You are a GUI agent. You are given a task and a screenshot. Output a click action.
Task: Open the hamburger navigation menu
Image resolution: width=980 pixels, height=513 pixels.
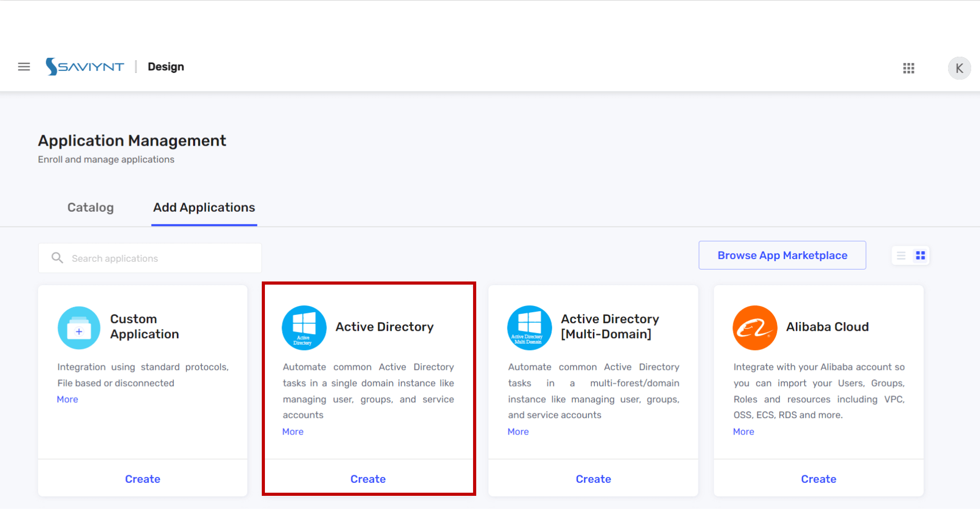click(x=24, y=67)
